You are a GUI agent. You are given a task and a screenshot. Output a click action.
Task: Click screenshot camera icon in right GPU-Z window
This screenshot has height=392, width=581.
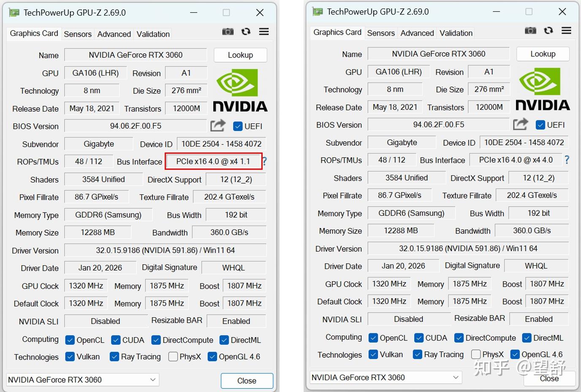tap(530, 30)
